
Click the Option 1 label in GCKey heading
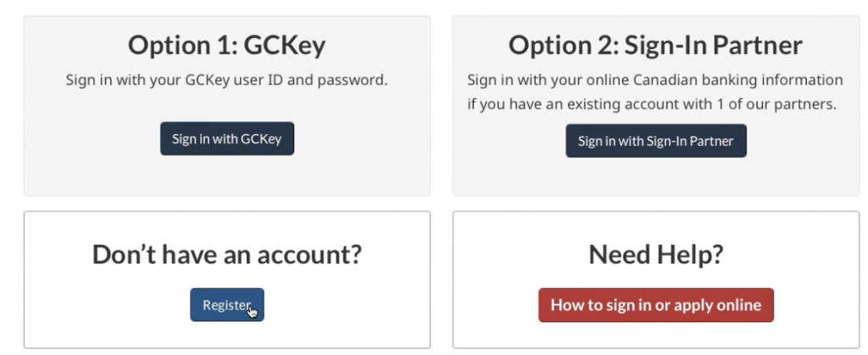[181, 45]
